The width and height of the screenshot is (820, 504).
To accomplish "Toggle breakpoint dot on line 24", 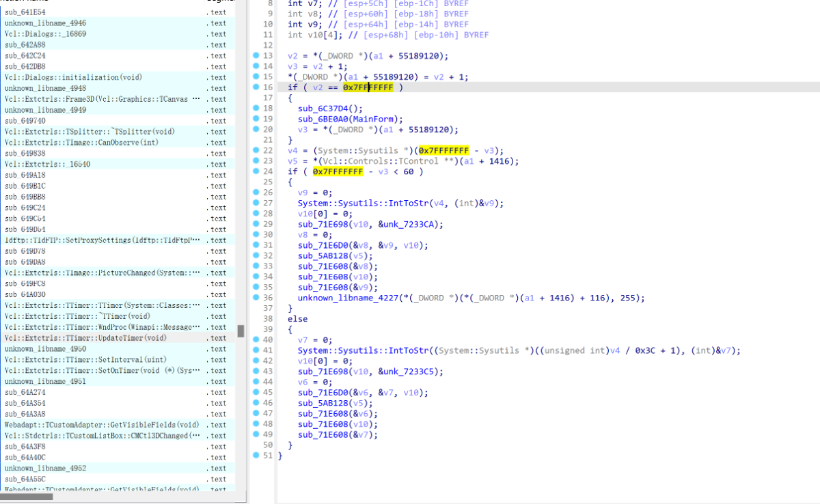I will click(256, 171).
